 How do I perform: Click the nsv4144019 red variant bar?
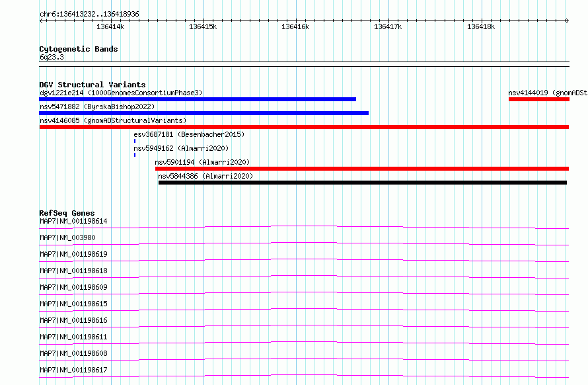(x=539, y=99)
